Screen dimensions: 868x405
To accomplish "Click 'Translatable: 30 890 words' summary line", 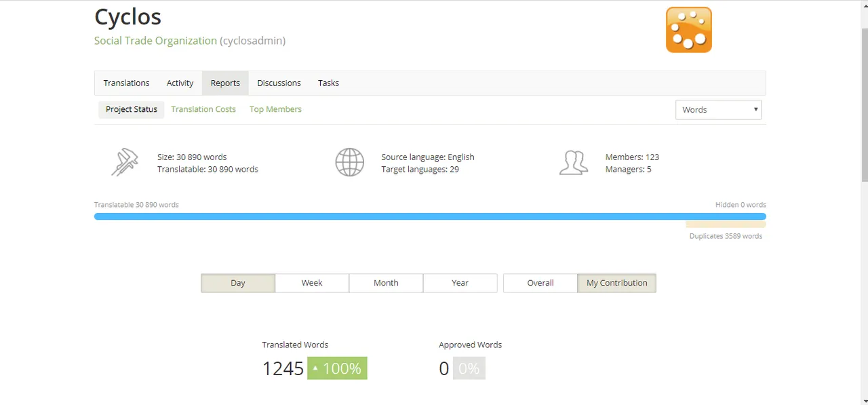I will coord(208,169).
